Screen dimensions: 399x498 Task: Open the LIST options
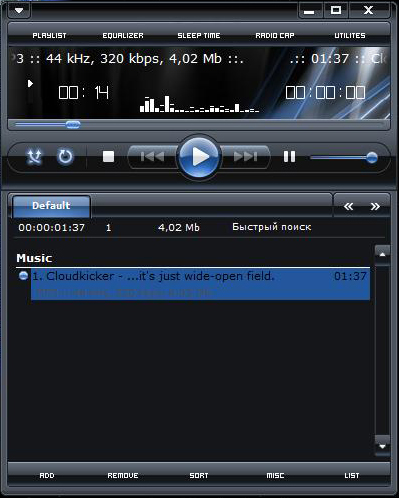pyautogui.click(x=352, y=476)
